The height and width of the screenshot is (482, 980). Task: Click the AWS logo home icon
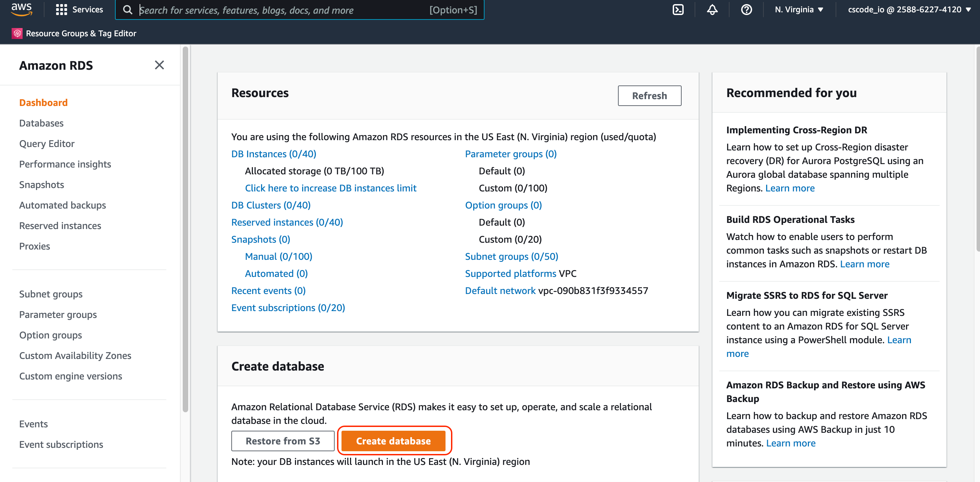[22, 9]
